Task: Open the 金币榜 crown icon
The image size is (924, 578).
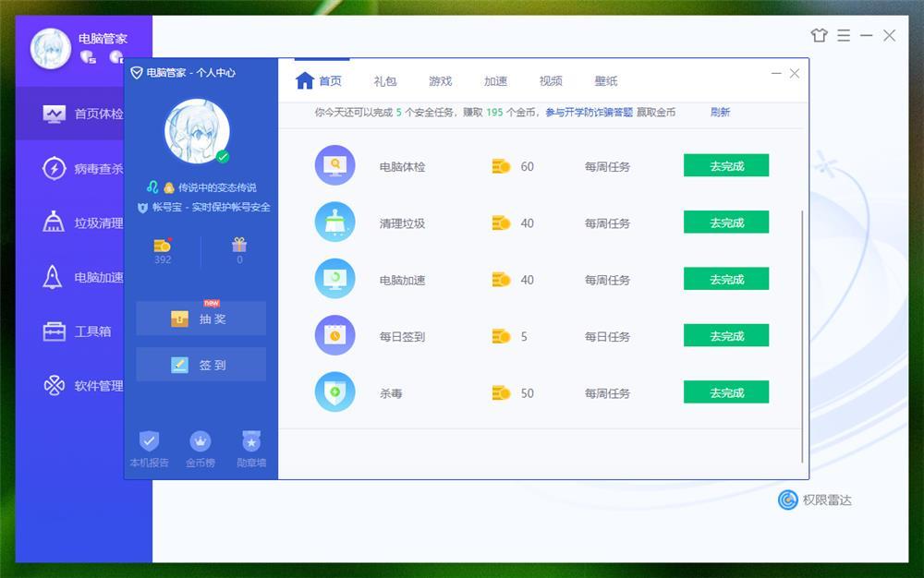Action: (x=200, y=441)
